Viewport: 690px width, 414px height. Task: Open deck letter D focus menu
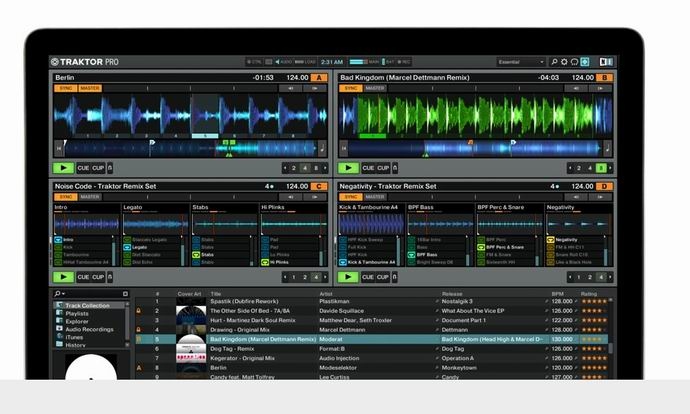(604, 186)
